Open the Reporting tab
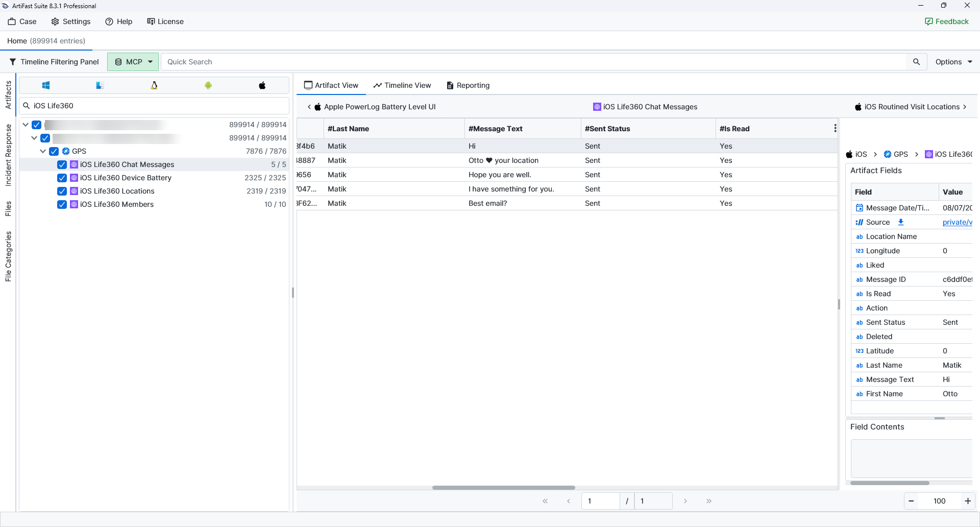This screenshot has height=527, width=980. point(468,85)
